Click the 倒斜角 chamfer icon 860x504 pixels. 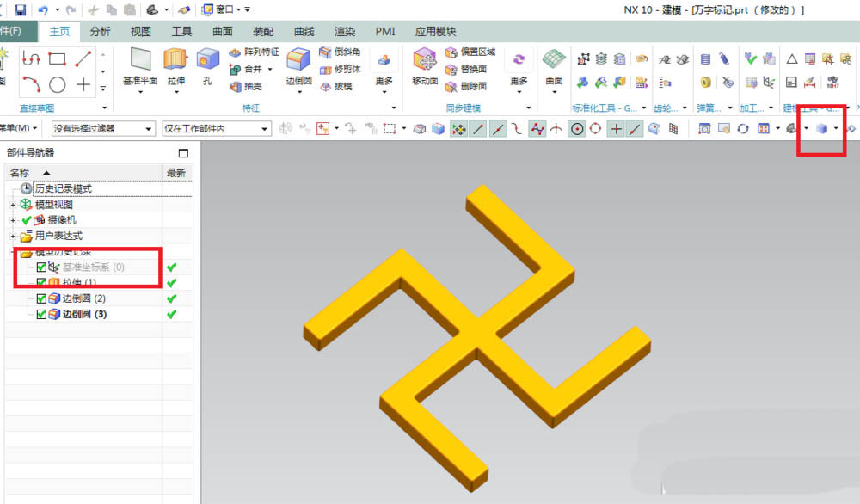(325, 52)
